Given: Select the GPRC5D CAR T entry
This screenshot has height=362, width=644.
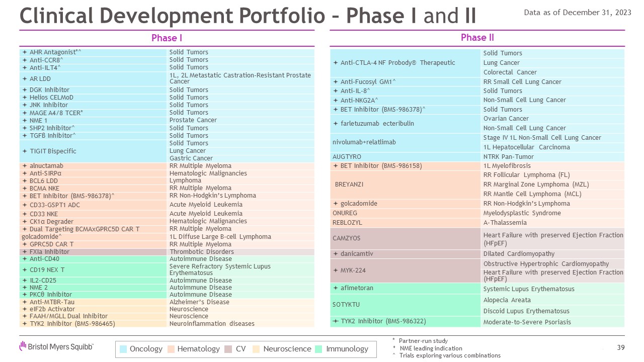Looking at the screenshot, I should pyautogui.click(x=93, y=244).
